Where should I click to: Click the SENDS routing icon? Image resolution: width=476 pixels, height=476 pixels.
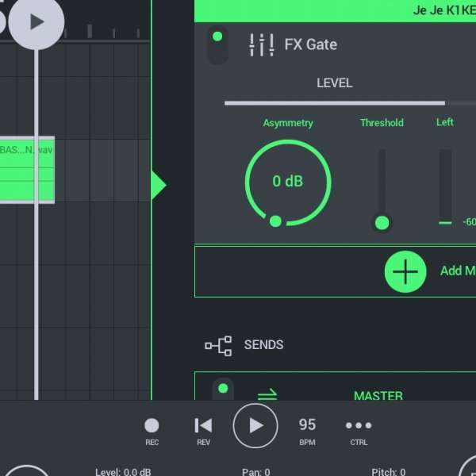218,345
